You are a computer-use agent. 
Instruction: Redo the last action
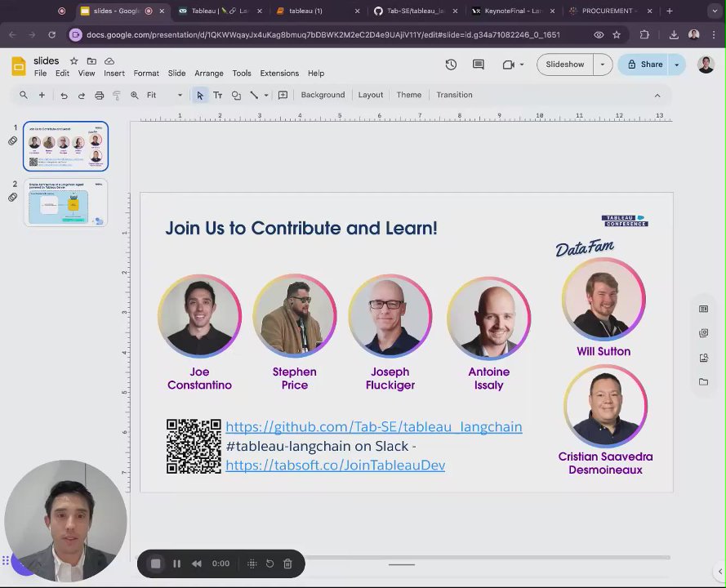point(82,96)
